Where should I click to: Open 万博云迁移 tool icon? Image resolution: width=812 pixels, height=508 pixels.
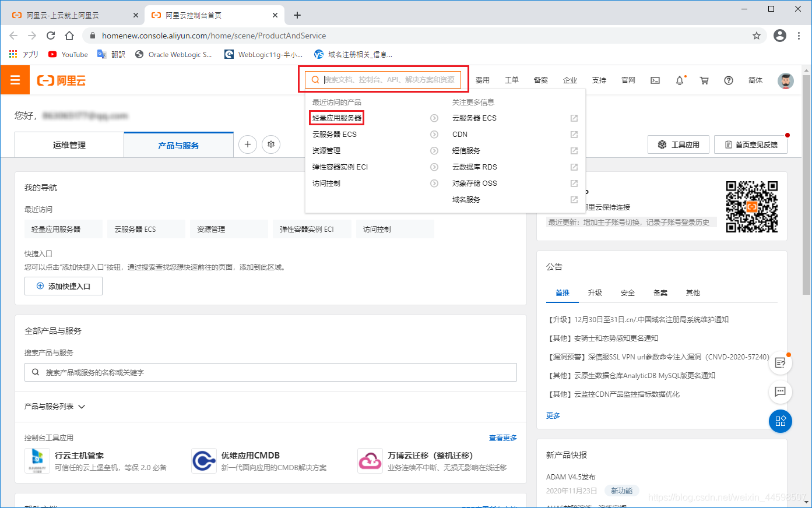click(x=370, y=461)
